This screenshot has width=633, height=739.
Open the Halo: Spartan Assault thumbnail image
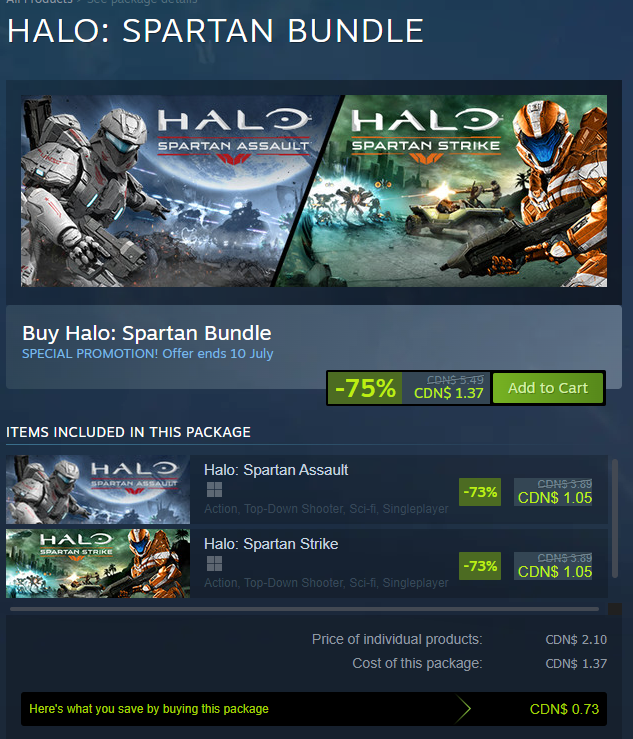pos(98,490)
